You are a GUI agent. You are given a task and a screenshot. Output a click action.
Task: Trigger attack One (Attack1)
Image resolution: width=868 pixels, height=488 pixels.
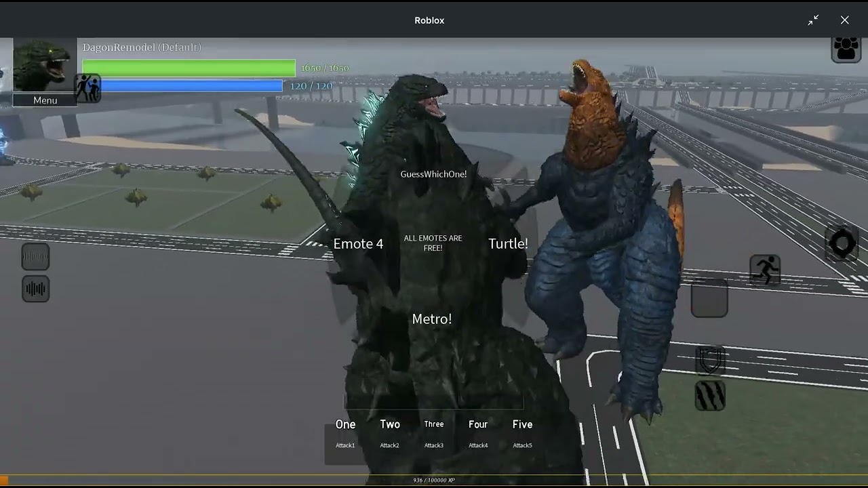[345, 434]
